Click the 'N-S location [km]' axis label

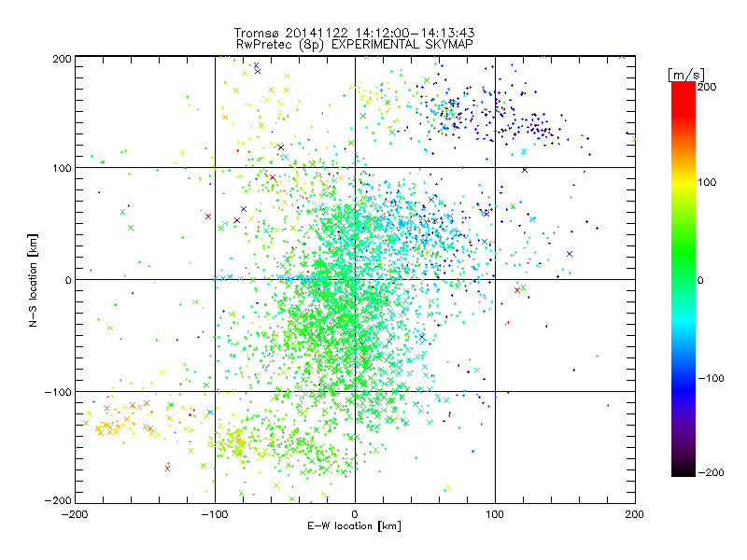click(x=33, y=280)
